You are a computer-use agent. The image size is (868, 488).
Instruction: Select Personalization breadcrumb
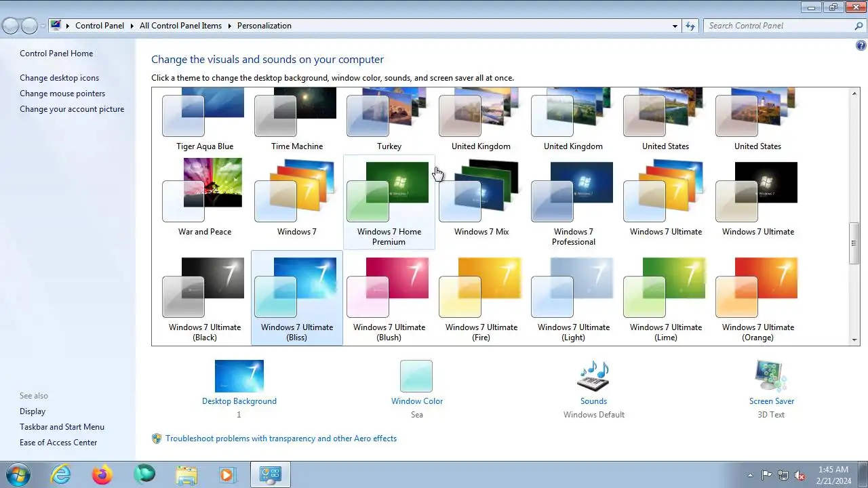[x=264, y=26]
